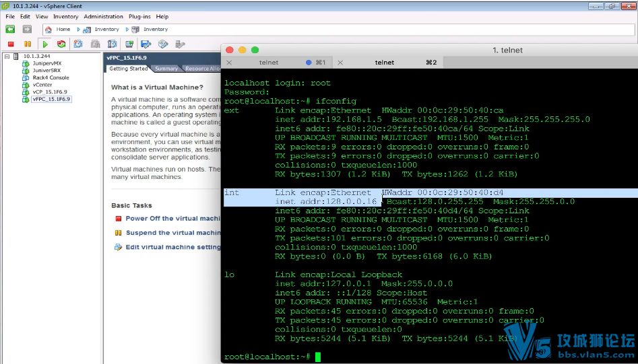
Task: Click the Rack4 Console VM icon
Action: tap(26, 77)
